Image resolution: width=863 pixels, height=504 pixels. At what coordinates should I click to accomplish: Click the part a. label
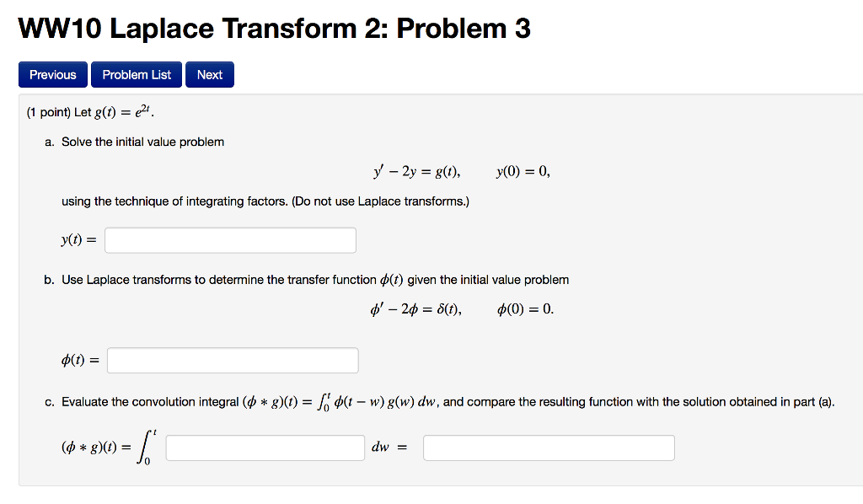coord(48,142)
